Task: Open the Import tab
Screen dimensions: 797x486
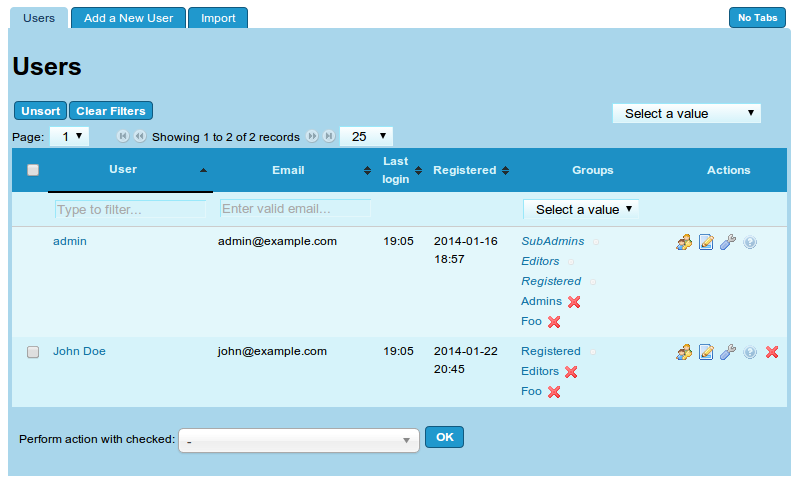Action: pos(217,18)
